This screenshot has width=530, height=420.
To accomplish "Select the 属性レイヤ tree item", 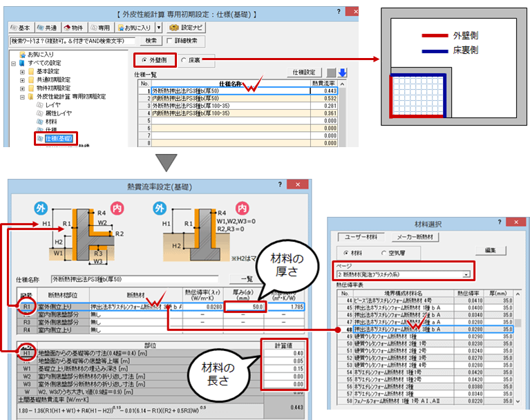I will tap(55, 113).
